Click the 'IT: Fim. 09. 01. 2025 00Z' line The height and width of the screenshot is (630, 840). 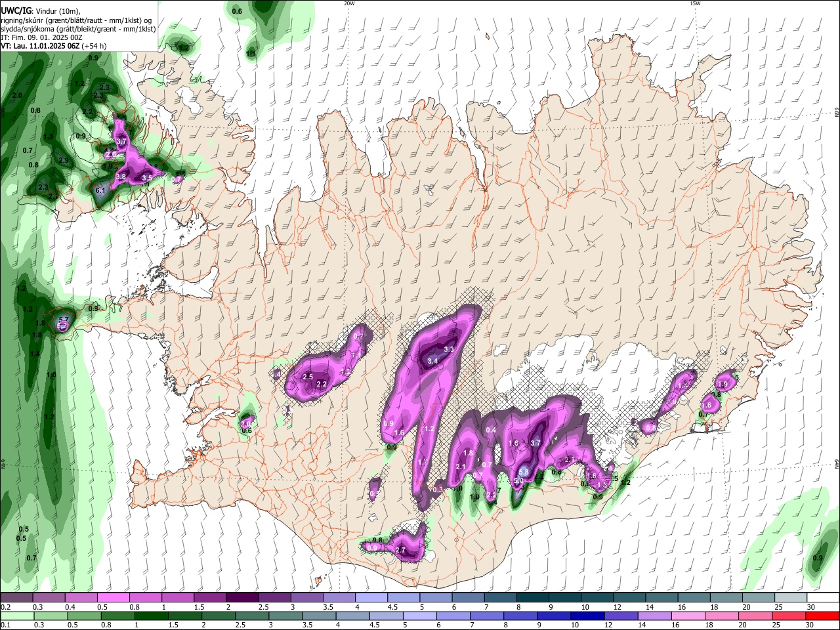pyautogui.click(x=41, y=37)
